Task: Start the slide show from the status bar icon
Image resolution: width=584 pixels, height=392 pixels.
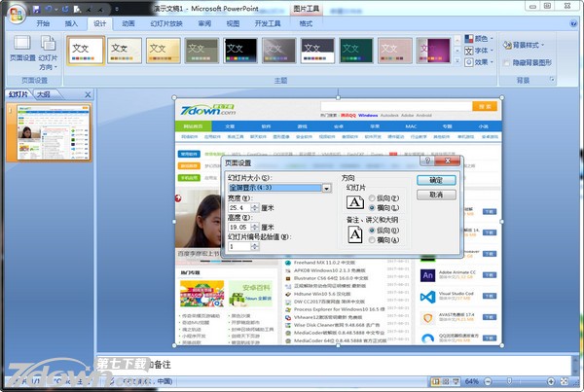Action: pyautogui.click(x=456, y=381)
